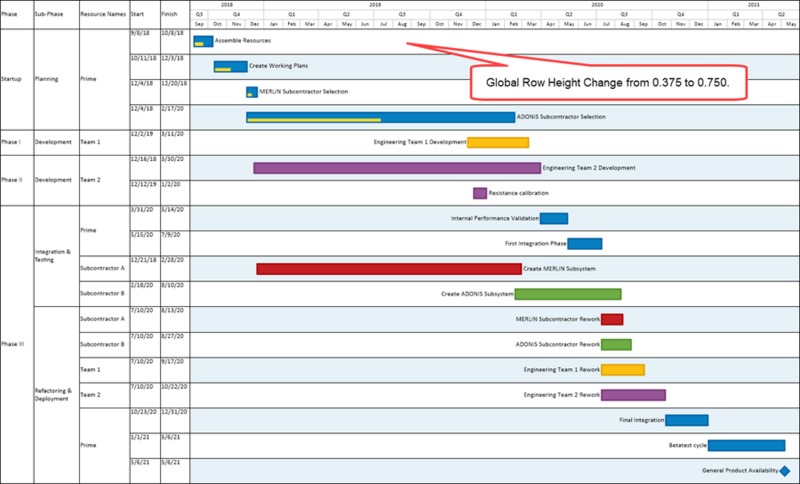The image size is (800, 484).
Task: Click the Resource Names column header
Action: tap(103, 14)
